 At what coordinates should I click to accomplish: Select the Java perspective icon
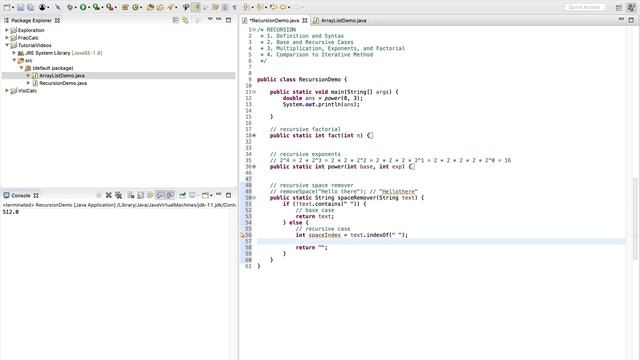pos(631,7)
